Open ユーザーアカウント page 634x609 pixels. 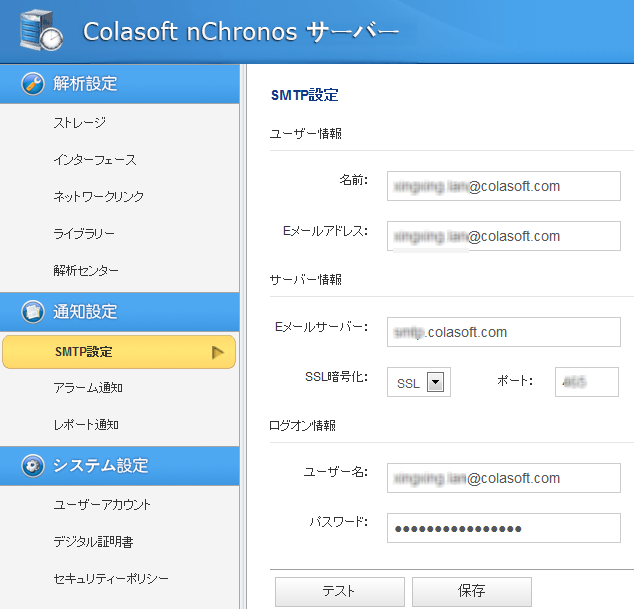point(101,505)
